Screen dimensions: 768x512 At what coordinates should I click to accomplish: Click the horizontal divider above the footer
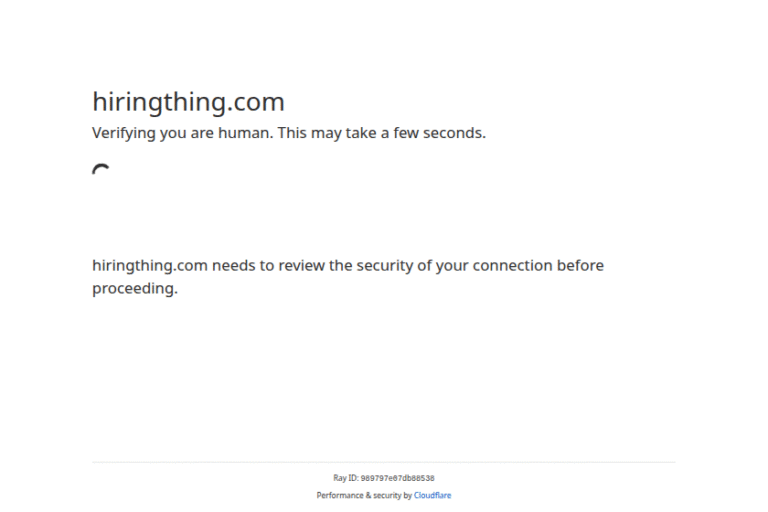point(384,462)
